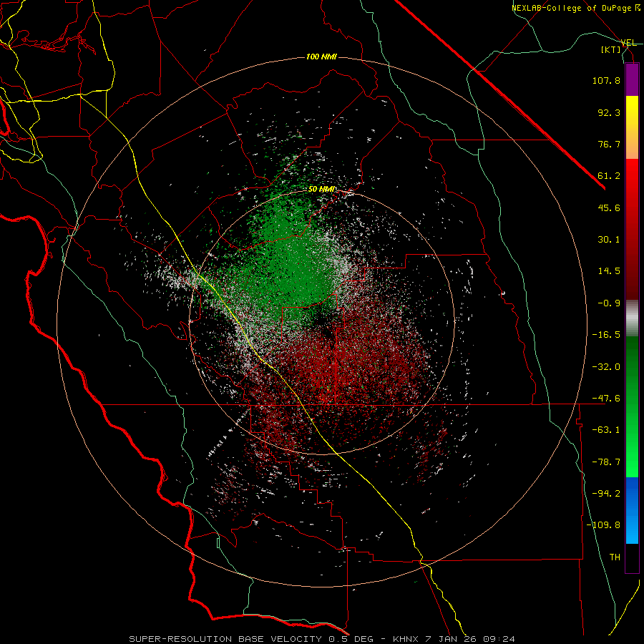Select the 45.6 scale value
This screenshot has width=644, height=644.
pos(609,208)
